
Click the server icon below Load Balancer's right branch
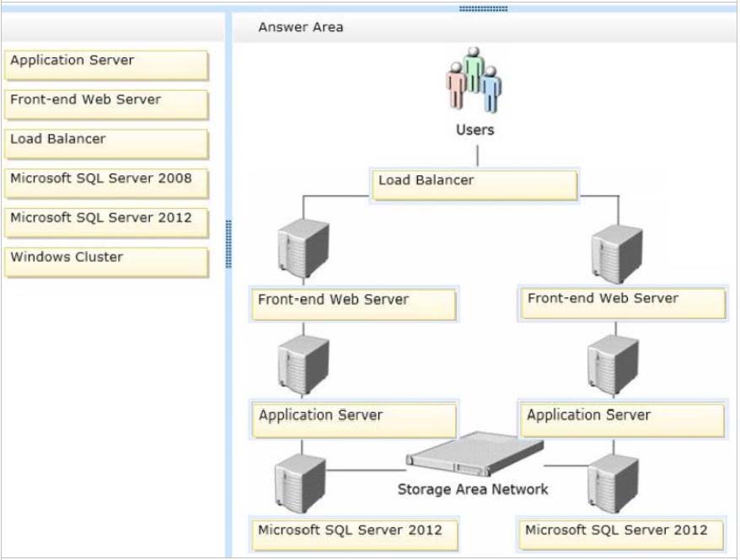617,253
